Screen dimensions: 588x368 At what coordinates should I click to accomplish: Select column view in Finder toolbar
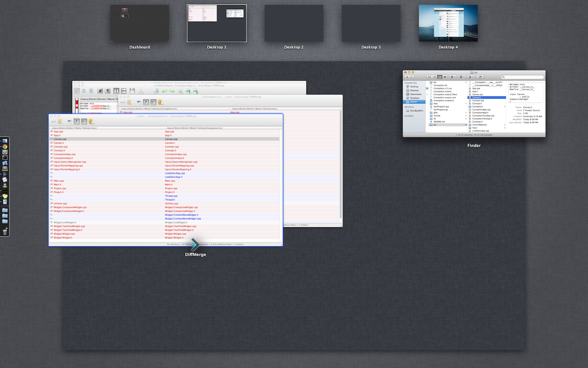(439, 77)
